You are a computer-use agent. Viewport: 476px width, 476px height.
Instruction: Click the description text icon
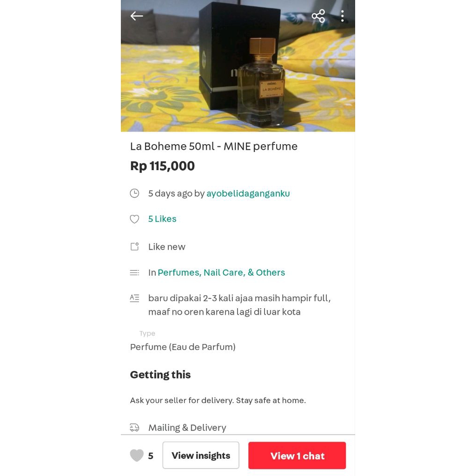134,298
